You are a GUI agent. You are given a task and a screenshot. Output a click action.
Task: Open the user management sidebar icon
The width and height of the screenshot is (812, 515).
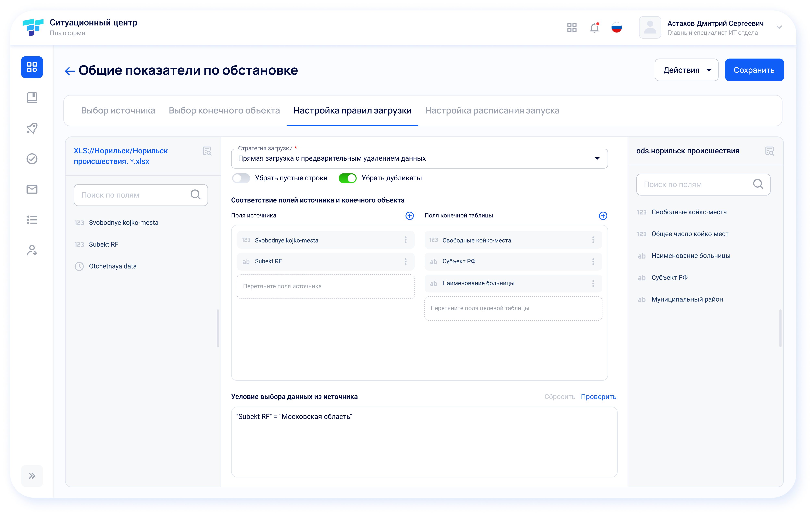click(32, 250)
